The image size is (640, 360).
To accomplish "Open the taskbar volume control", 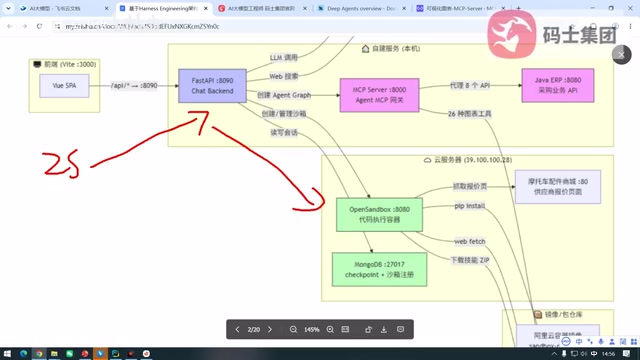I will [584, 354].
